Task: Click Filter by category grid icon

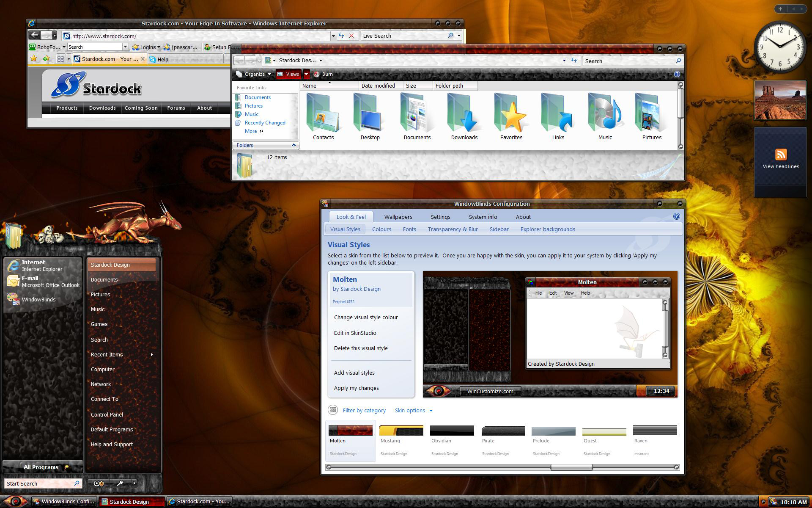Action: (x=333, y=410)
